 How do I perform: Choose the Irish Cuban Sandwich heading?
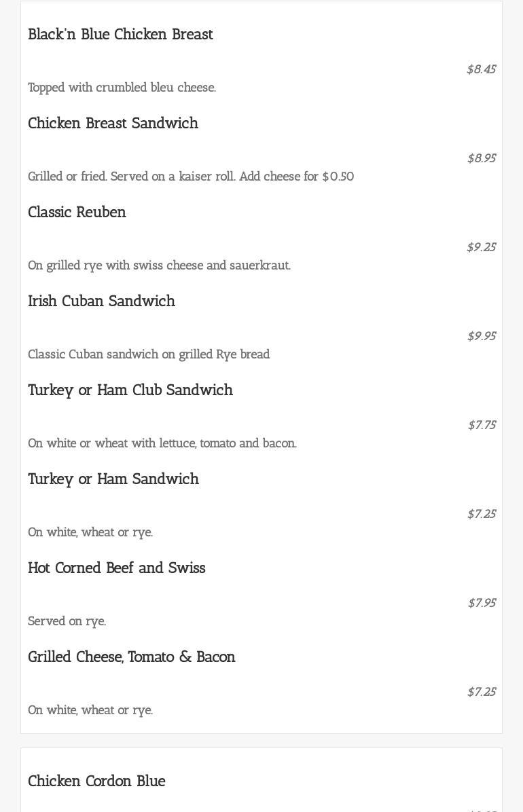point(102,301)
